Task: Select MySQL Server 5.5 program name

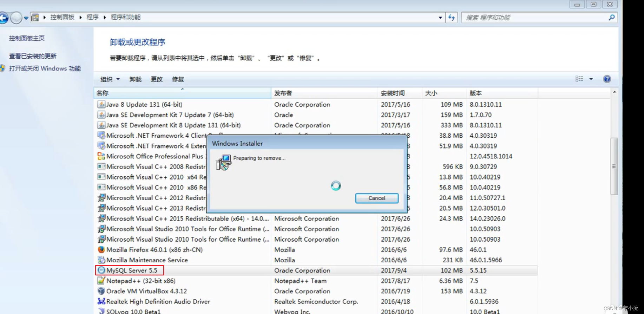Action: click(x=132, y=270)
